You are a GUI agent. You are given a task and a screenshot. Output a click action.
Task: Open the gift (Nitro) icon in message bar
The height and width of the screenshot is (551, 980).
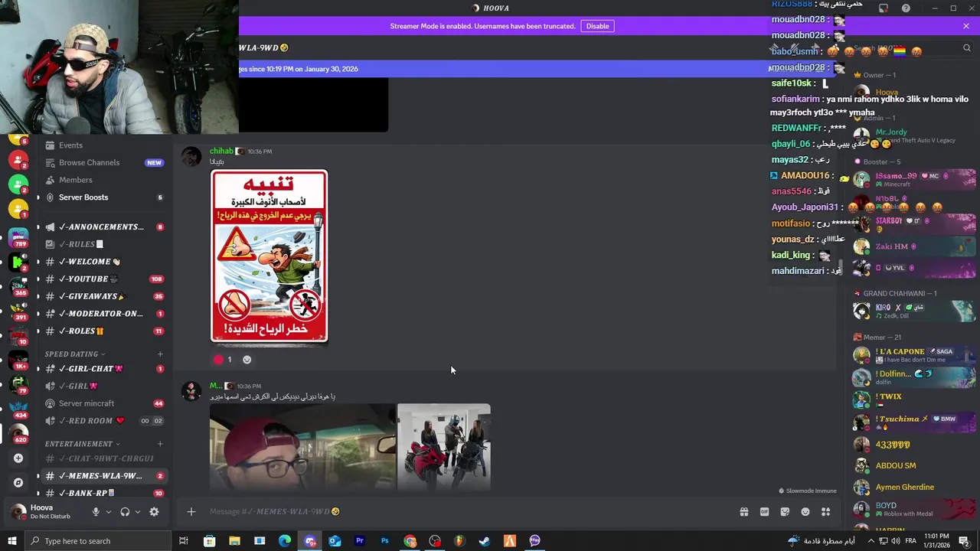click(743, 512)
